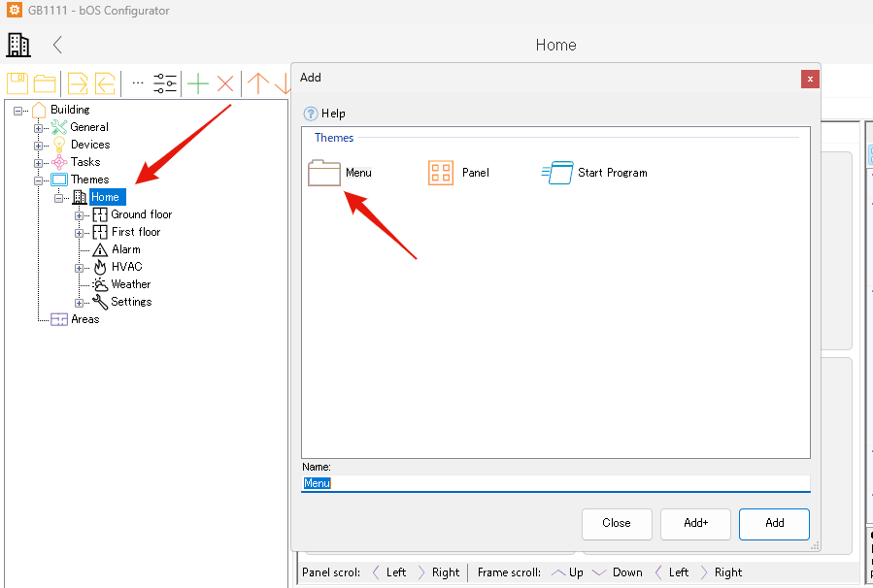Click the Alarm triangle icon in tree

click(100, 249)
